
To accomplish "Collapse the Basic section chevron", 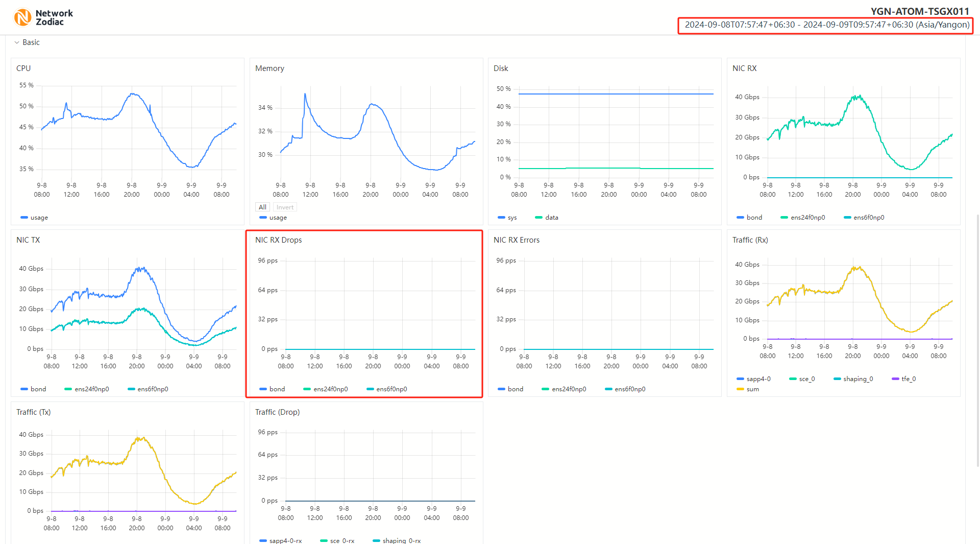I will (17, 43).
